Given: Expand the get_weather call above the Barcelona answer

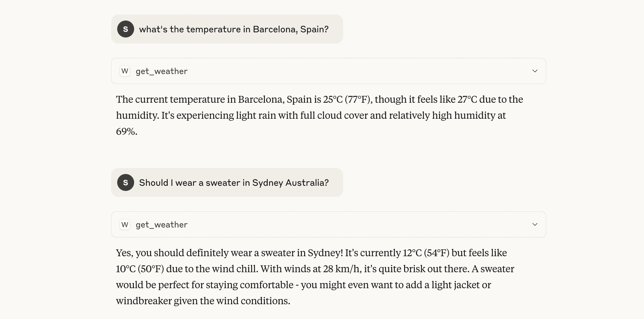Looking at the screenshot, I should click(535, 71).
